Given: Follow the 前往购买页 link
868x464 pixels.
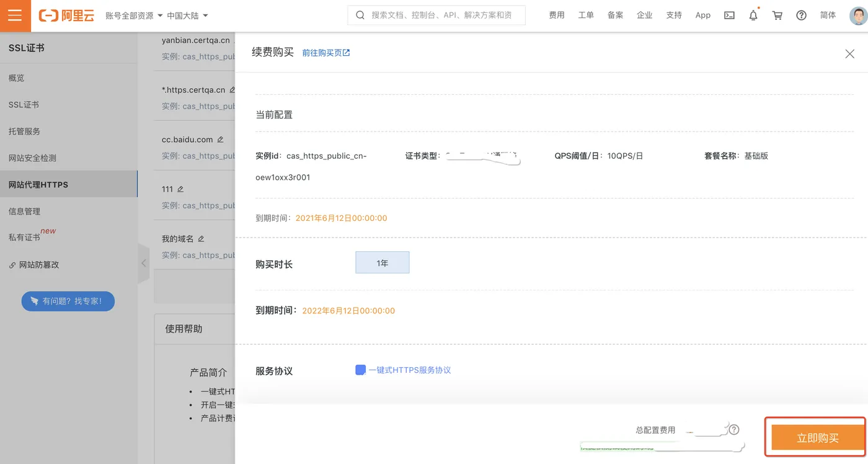Looking at the screenshot, I should [x=326, y=53].
